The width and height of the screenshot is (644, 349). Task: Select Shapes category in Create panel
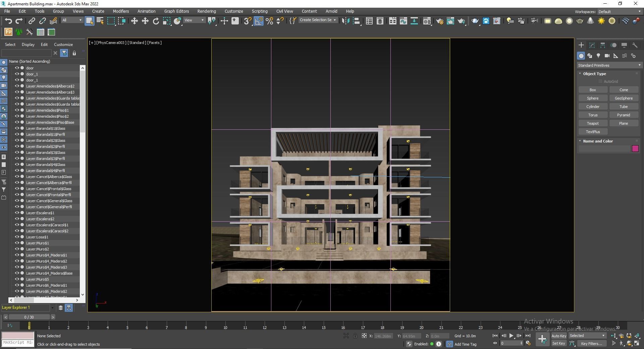590,56
